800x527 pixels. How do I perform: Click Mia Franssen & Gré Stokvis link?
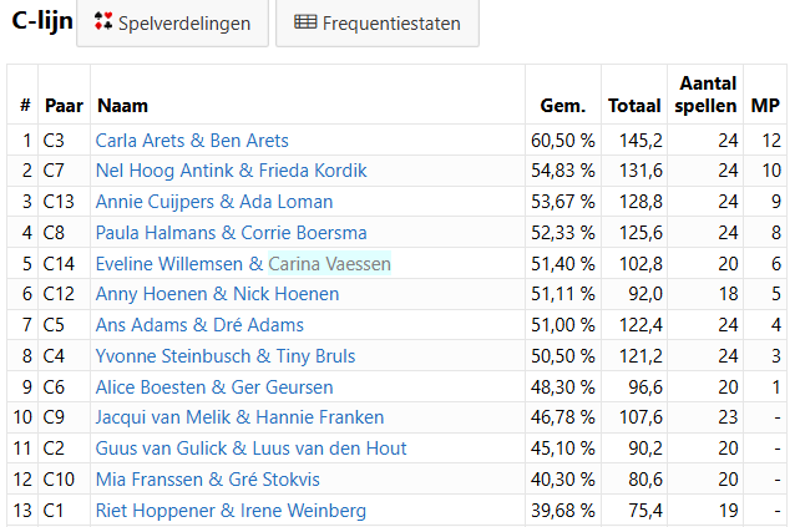[x=207, y=479]
